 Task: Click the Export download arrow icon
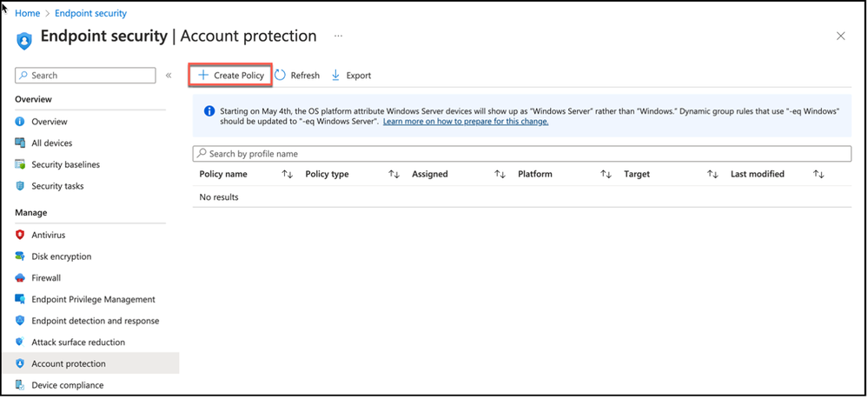point(335,76)
